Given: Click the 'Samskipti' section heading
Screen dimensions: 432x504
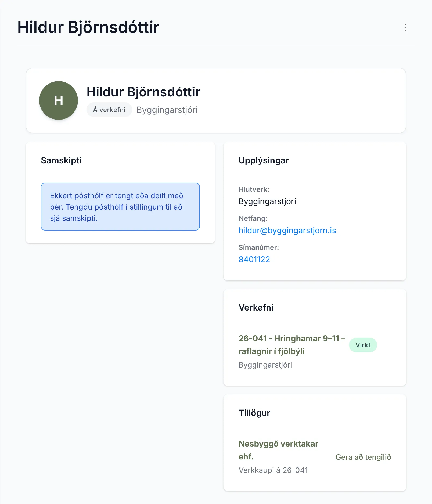Looking at the screenshot, I should tap(61, 160).
